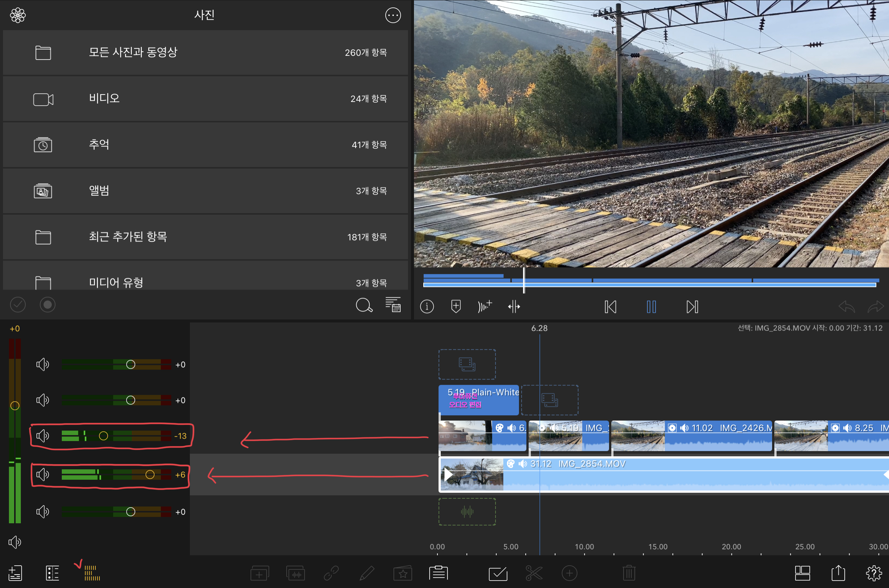Open the more options ellipsis menu
The height and width of the screenshot is (588, 889).
393,15
